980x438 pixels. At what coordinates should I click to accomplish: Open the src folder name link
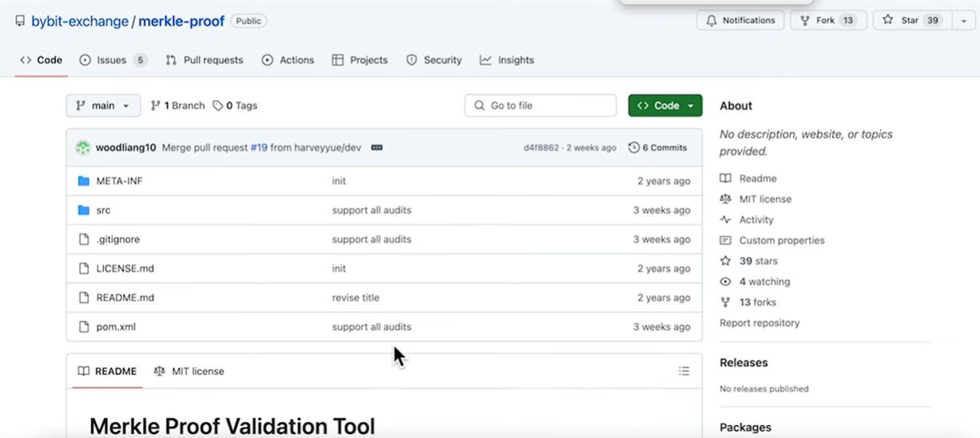[103, 210]
